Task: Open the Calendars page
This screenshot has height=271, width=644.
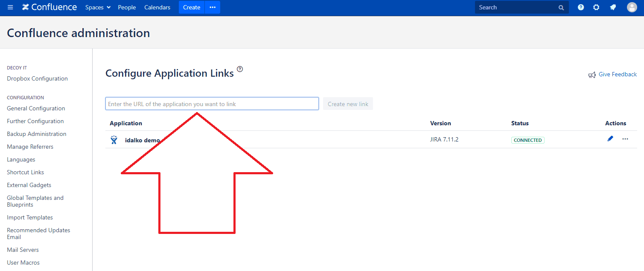Action: point(157,7)
